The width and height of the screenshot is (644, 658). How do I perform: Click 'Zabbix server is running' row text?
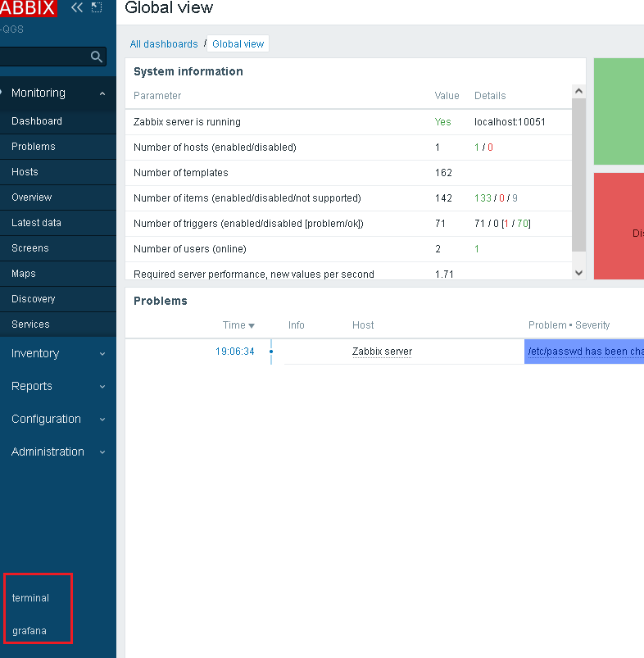[x=187, y=122]
